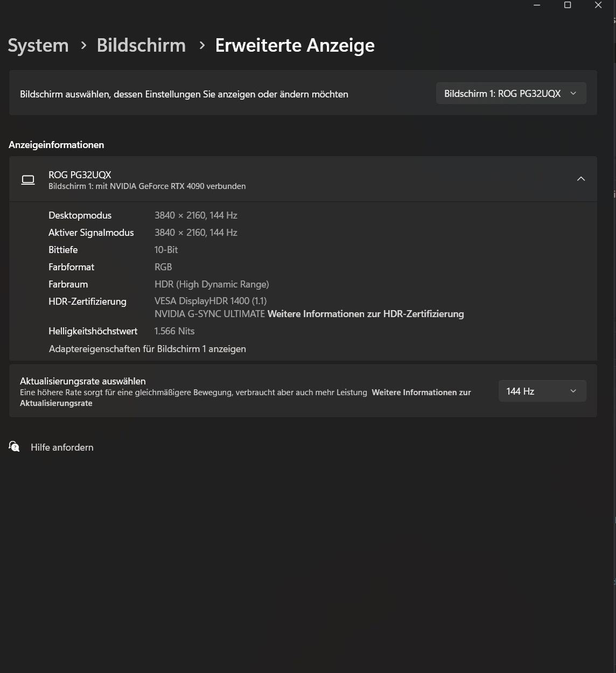This screenshot has height=673, width=616.
Task: Click the Aktualisierungsrate auswählen setting row
Action: tap(303, 391)
